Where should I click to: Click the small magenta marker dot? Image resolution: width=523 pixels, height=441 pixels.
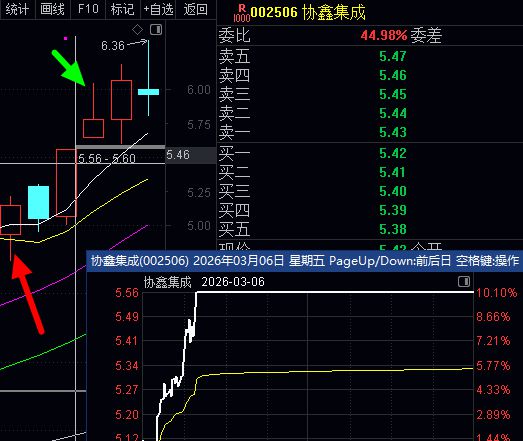coord(66,39)
